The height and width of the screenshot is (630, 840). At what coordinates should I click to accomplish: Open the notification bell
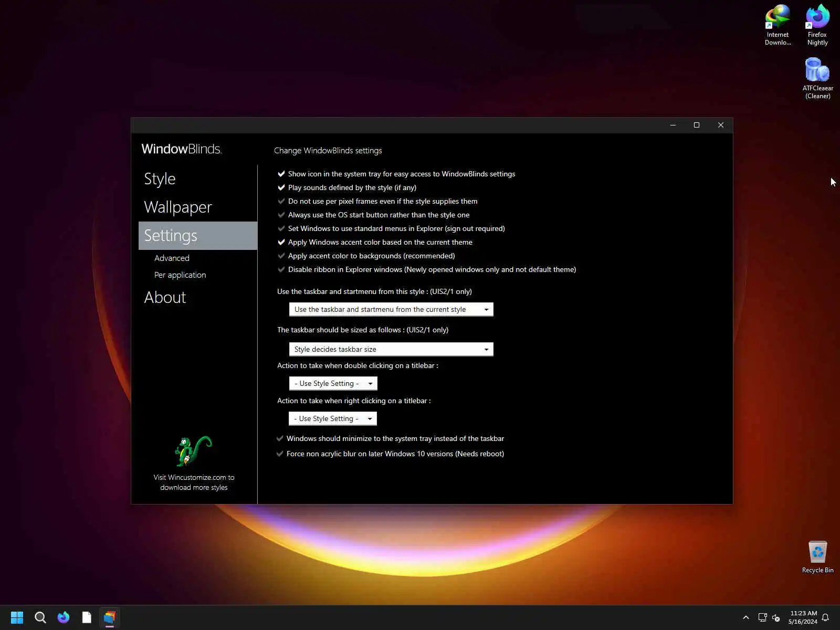(825, 617)
